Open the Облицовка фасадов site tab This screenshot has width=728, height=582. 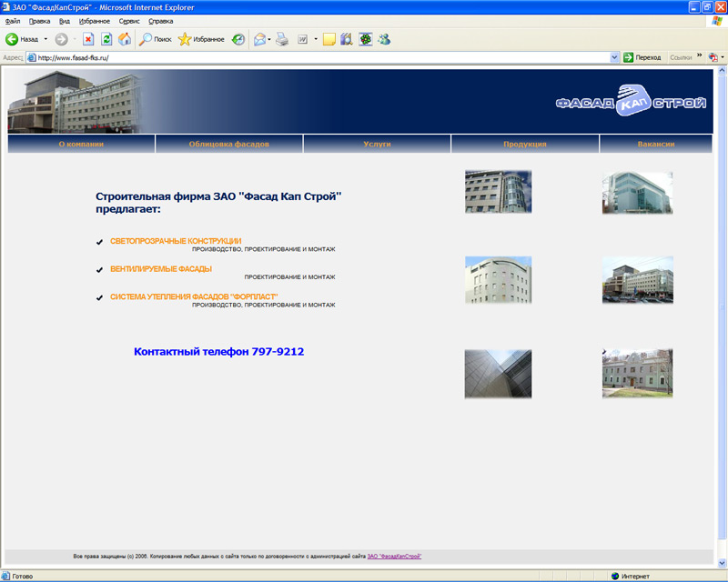[x=229, y=144]
